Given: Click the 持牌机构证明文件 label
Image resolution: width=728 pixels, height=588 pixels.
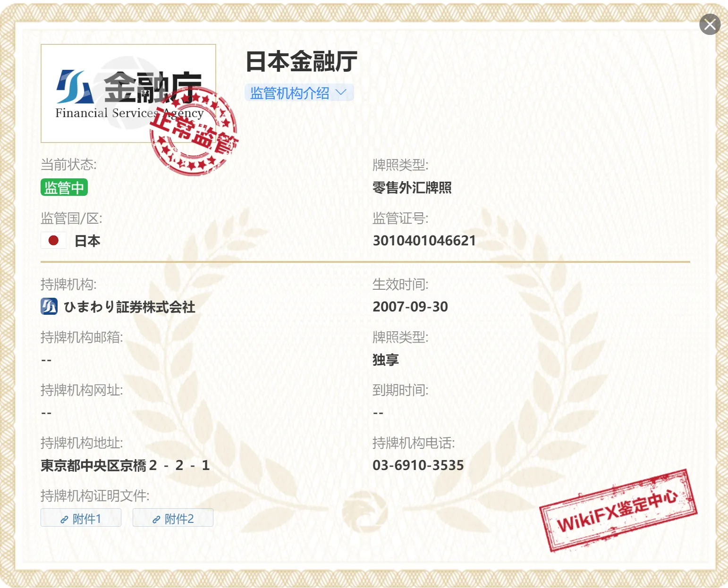Looking at the screenshot, I should point(95,496).
